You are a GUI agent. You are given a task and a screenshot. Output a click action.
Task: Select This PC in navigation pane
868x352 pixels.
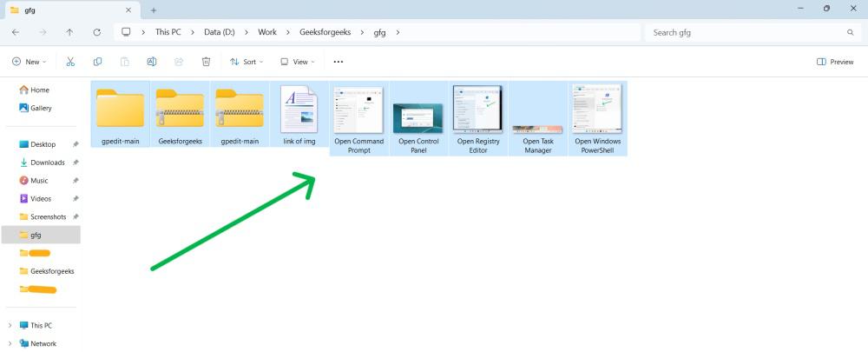[36, 325]
